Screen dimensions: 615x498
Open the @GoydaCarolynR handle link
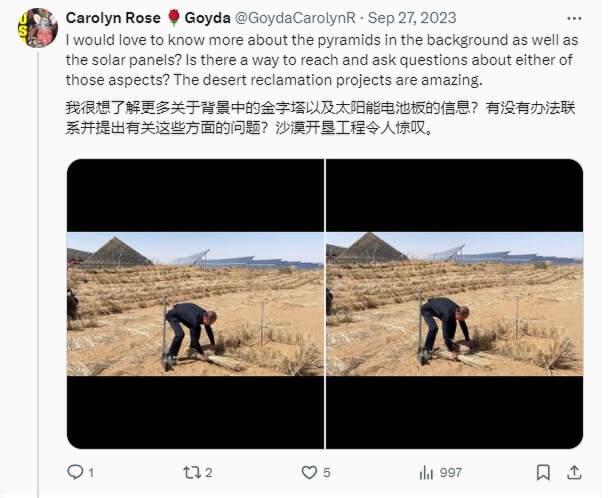click(x=295, y=18)
